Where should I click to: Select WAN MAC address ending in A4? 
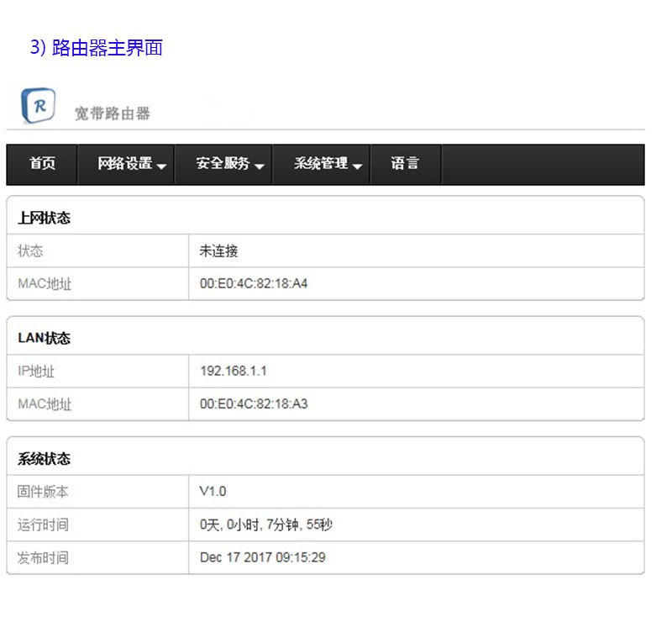(x=254, y=283)
